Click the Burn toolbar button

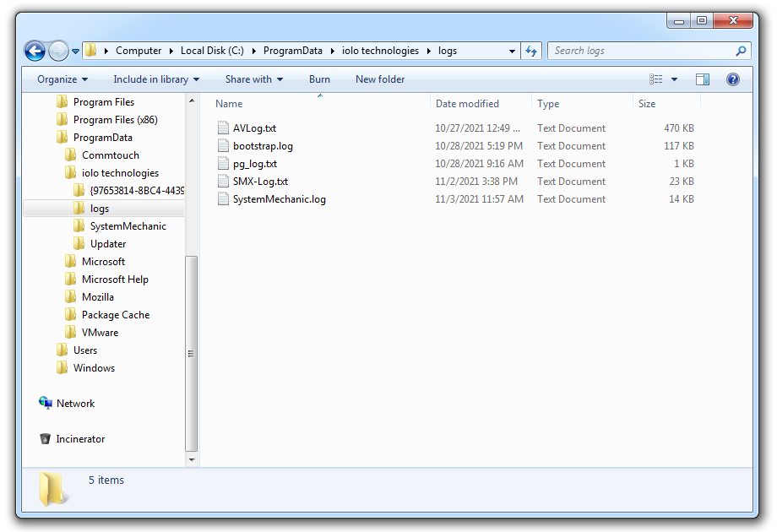point(319,79)
